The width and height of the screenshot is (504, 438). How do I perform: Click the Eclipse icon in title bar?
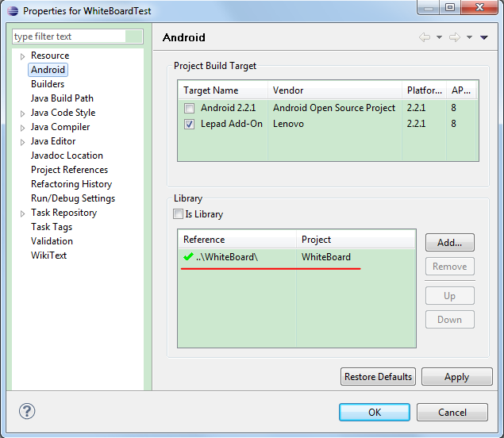click(13, 11)
